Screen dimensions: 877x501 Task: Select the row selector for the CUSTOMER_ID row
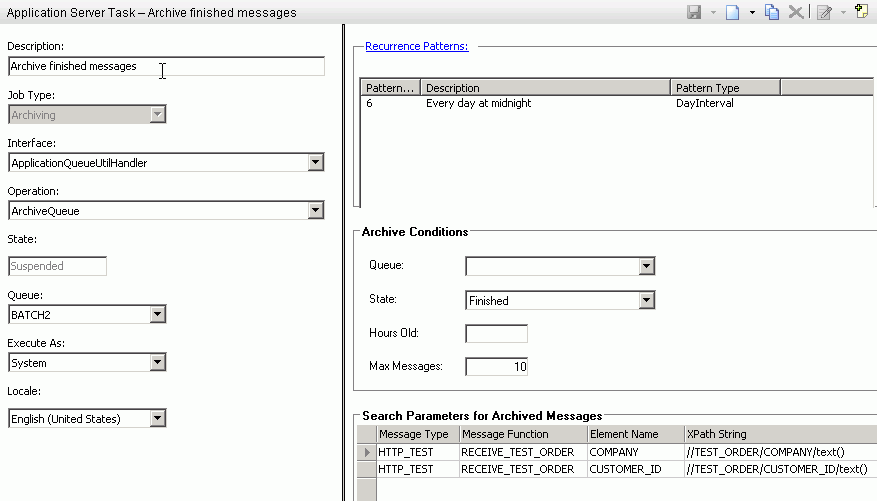click(367, 469)
